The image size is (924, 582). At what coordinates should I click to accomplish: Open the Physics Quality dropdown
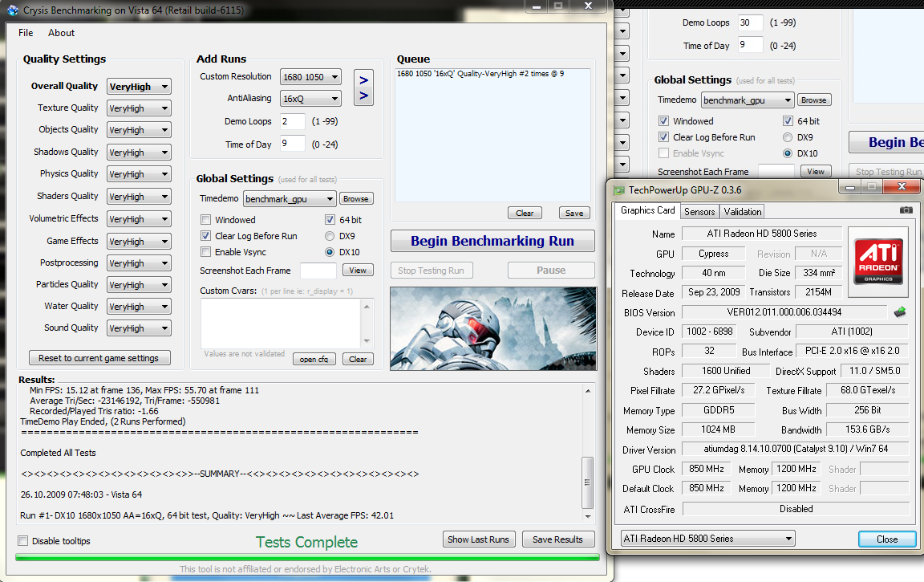[139, 174]
